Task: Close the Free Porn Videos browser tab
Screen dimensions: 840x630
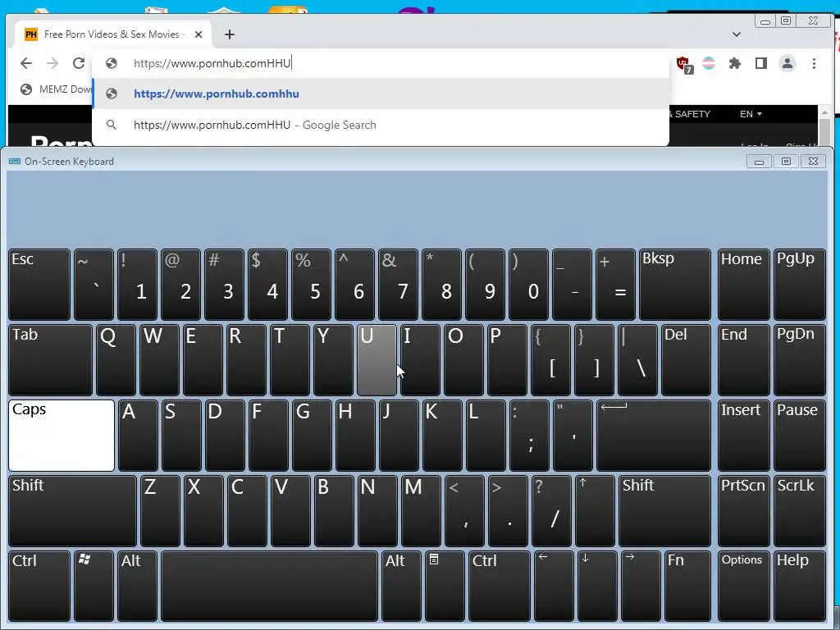Action: pos(199,34)
